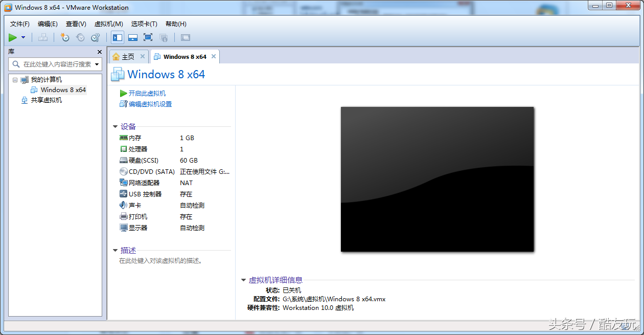Click the 已关机 status text
This screenshot has width=644, height=335.
click(292, 291)
